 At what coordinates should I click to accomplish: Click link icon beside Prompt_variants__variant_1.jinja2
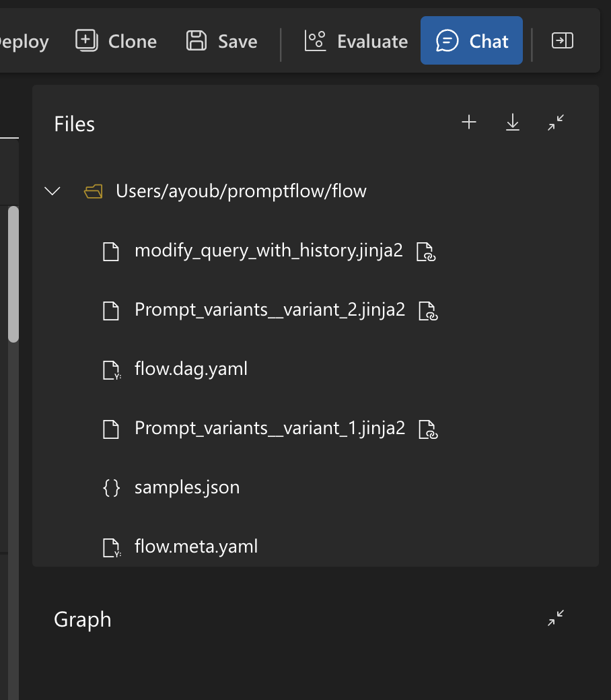pos(427,429)
